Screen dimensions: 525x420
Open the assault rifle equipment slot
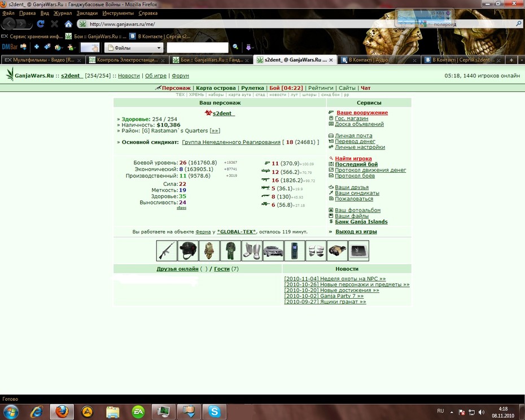tap(167, 251)
